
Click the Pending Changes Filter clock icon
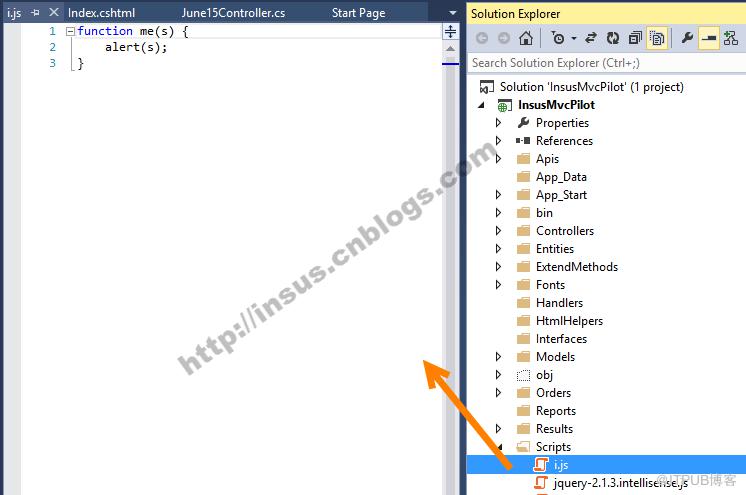coord(558,38)
